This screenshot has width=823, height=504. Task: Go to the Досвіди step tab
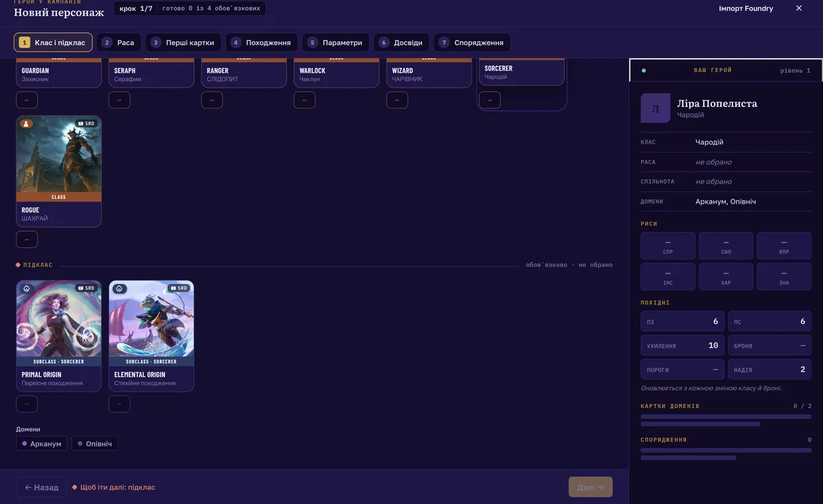[401, 43]
